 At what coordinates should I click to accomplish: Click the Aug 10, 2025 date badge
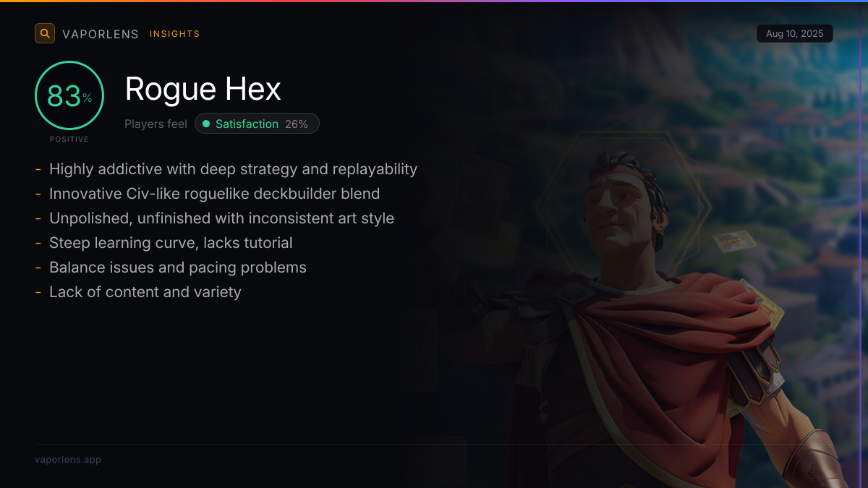pyautogui.click(x=795, y=34)
